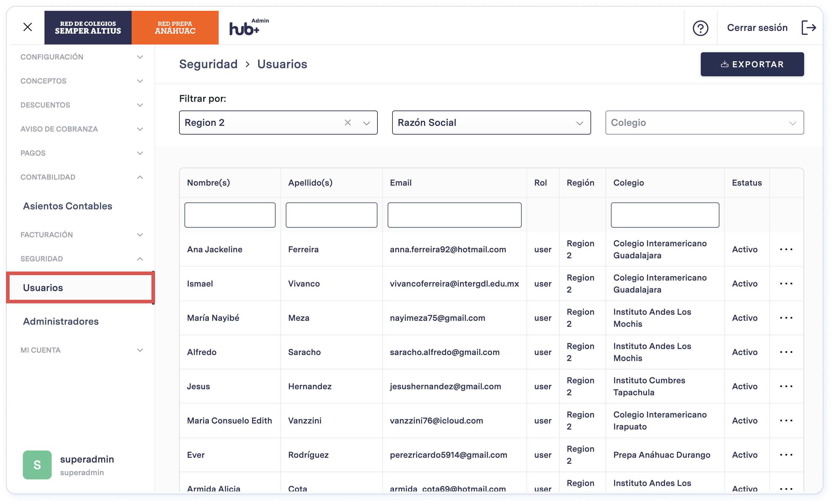Open actions menu for Ever Rodríguez

tap(786, 455)
